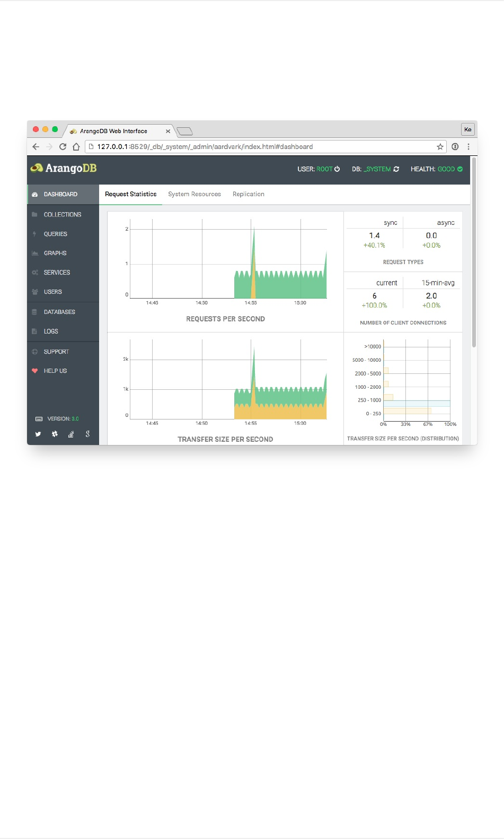Click the Ke profile button
504x839 pixels.
[x=468, y=129]
